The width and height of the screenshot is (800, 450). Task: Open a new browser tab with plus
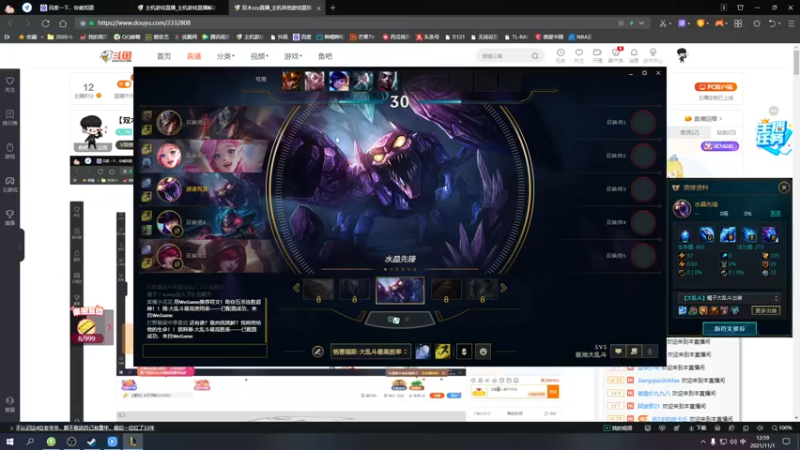click(x=333, y=8)
